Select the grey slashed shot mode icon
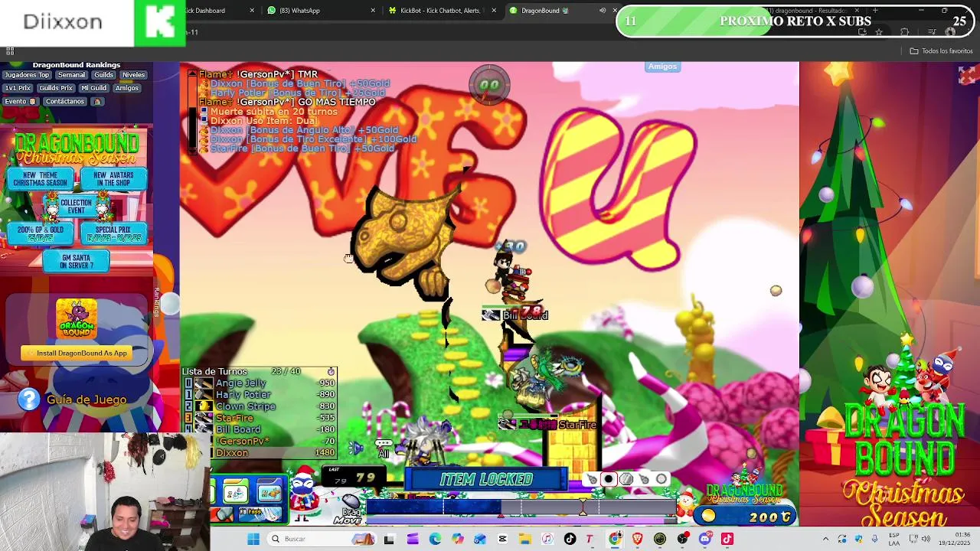Screen dimensions: 980x551 [626, 480]
